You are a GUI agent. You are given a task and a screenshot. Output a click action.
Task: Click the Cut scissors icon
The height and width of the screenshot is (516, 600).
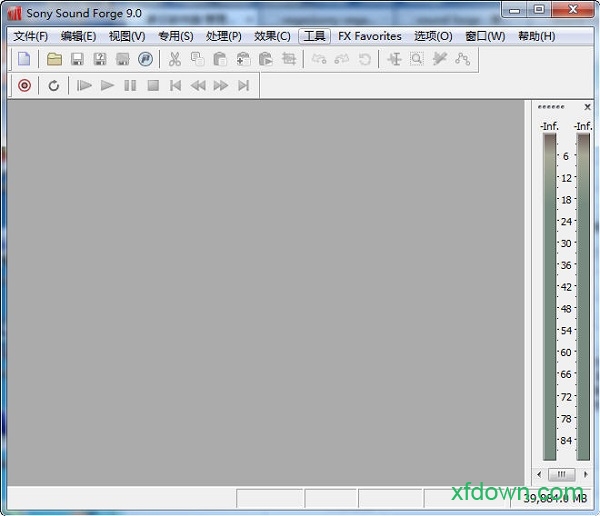(x=175, y=59)
